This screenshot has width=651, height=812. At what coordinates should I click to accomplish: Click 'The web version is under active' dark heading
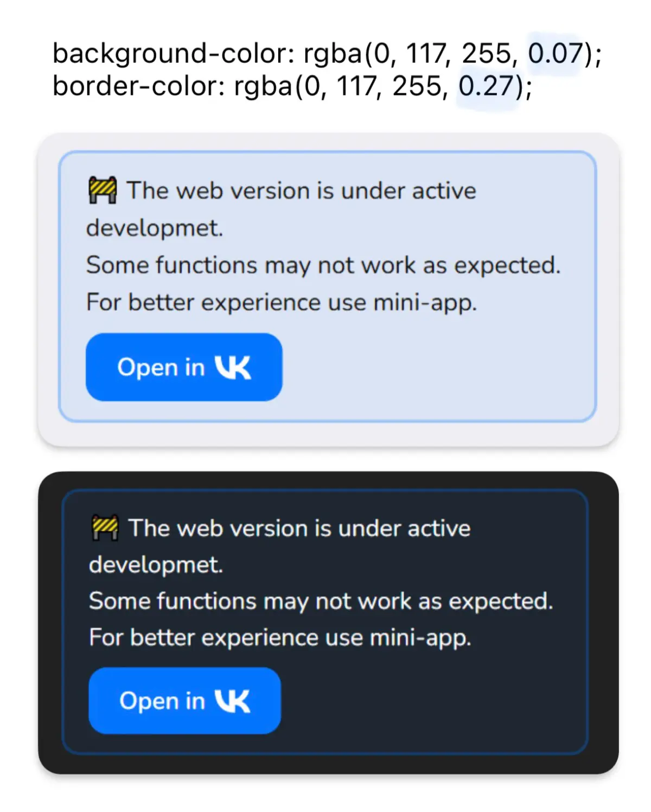point(299,528)
